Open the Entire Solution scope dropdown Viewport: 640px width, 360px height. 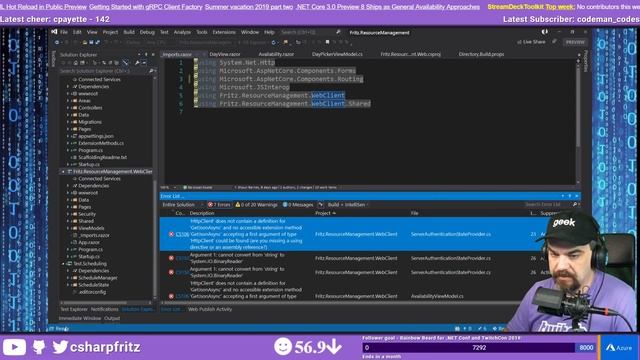tap(182, 204)
